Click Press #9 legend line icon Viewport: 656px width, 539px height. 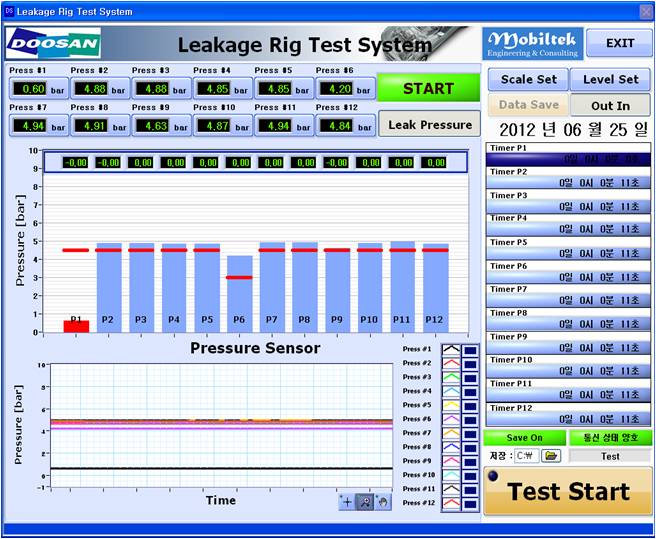point(451,461)
